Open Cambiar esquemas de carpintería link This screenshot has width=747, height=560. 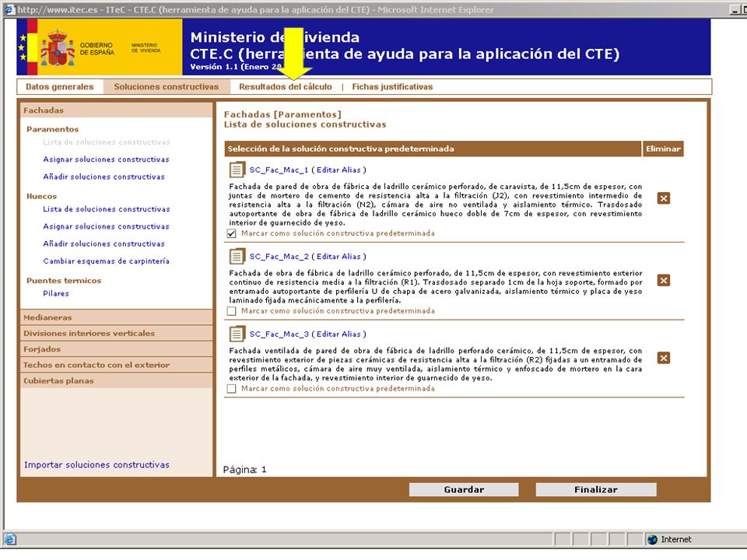(x=106, y=261)
